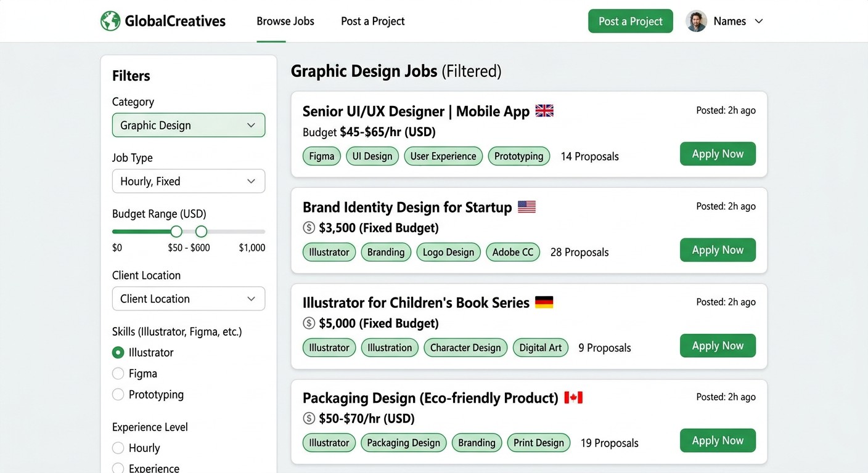Click the US flag on Brand Identity job
868x473 pixels.
click(526, 207)
